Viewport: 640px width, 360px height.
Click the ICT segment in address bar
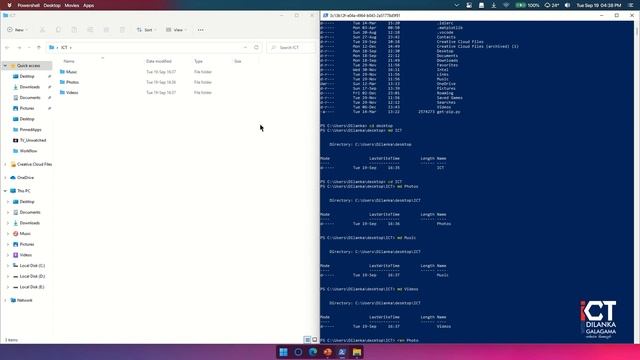[64, 48]
